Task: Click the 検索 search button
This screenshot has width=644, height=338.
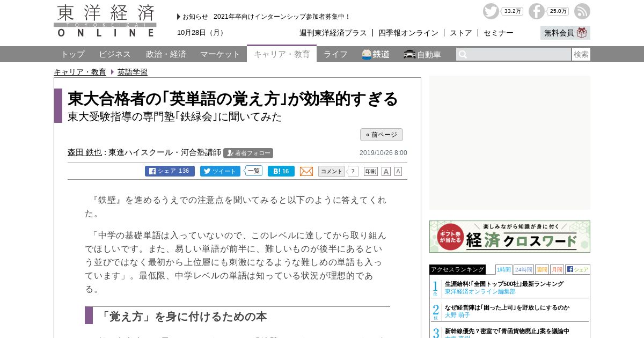Action: (x=581, y=54)
